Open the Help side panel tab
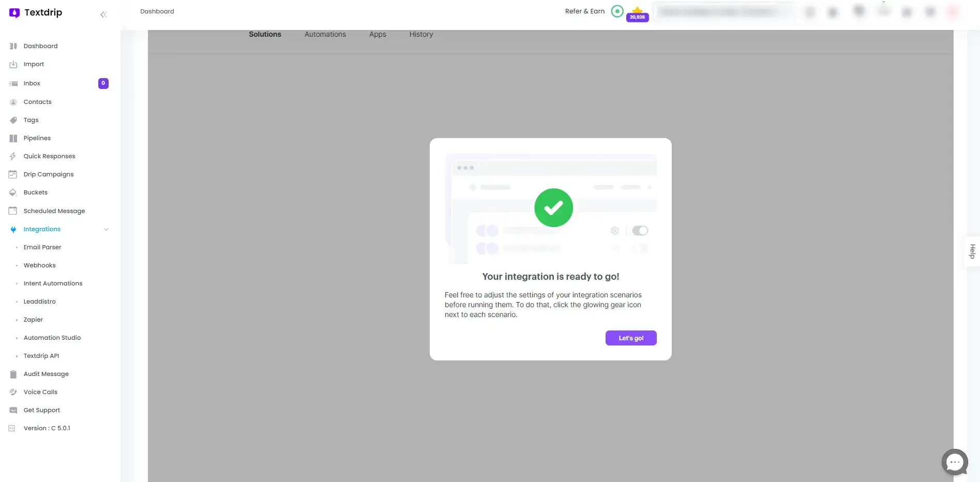This screenshot has height=482, width=980. click(x=972, y=251)
